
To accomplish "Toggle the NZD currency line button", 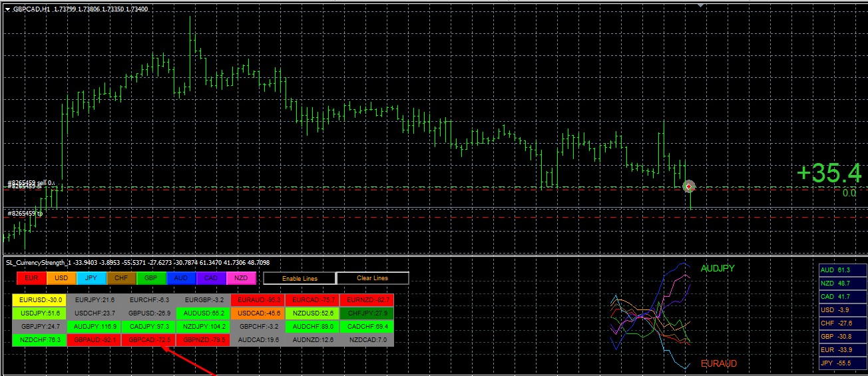I will click(x=241, y=278).
